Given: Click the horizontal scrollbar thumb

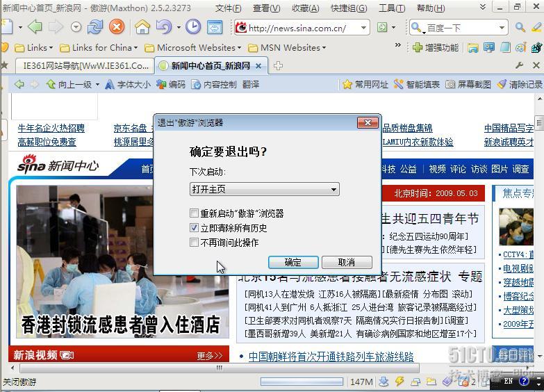Looking at the screenshot, I should click(x=220, y=368).
